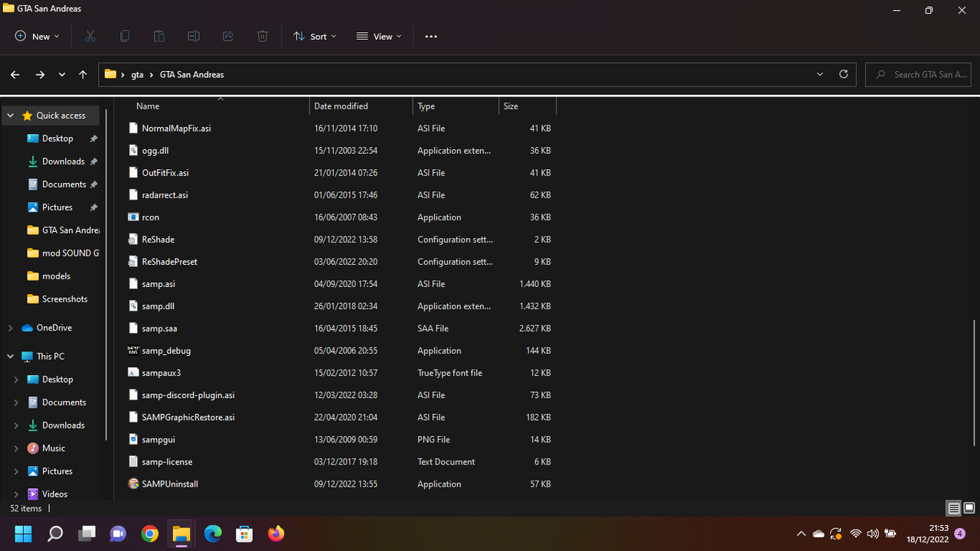Click the SAMPUninstall application icon

pos(133,484)
